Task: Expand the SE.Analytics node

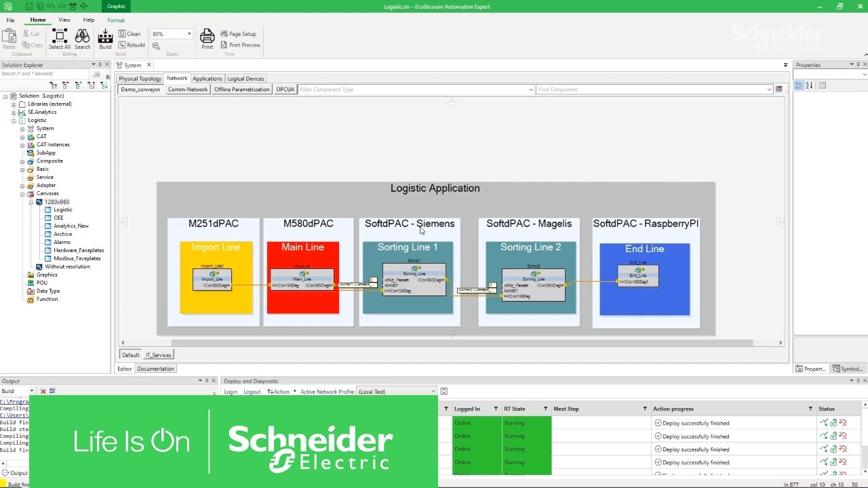Action: point(14,113)
